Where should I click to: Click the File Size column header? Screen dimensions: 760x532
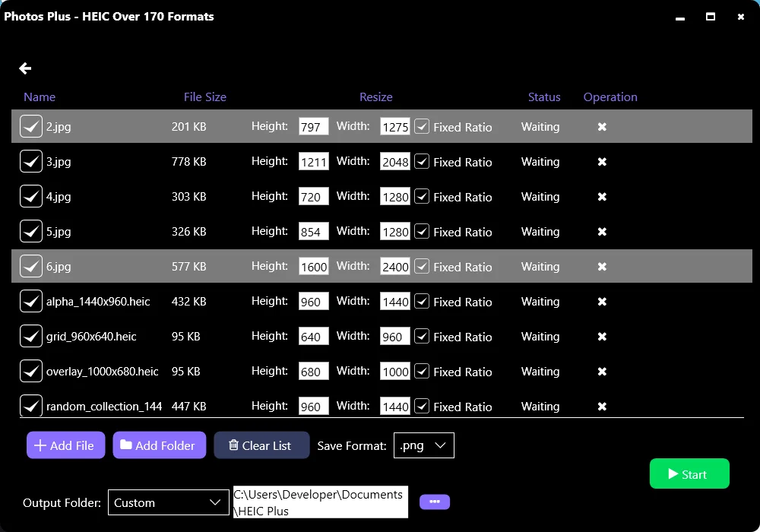[x=205, y=97]
